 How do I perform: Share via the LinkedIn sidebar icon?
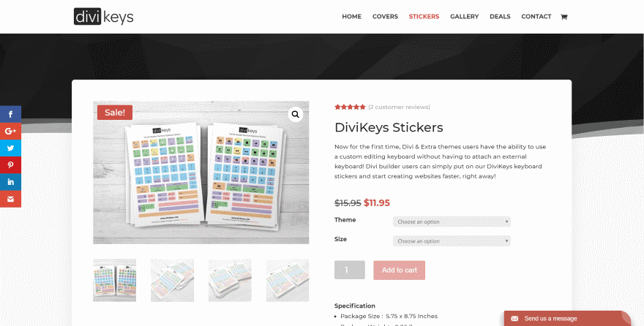[x=10, y=182]
